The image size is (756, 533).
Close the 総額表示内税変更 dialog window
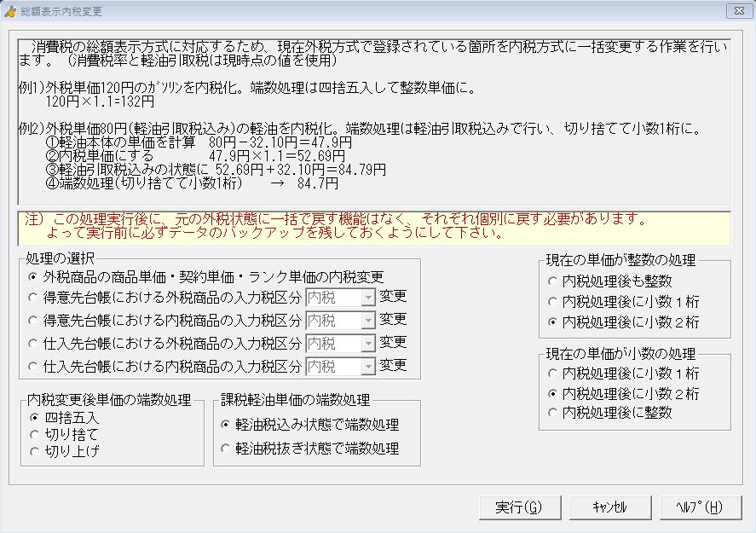coord(736,10)
